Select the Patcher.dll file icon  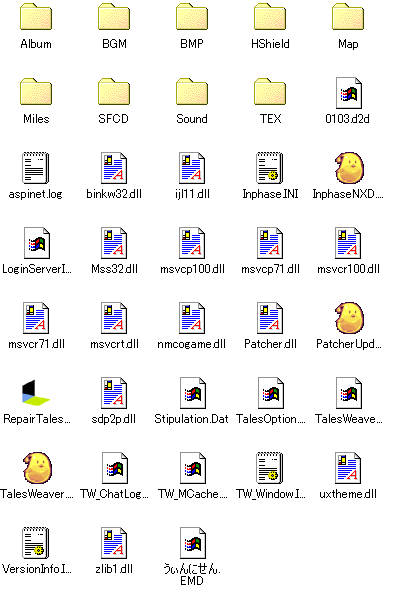point(270,318)
